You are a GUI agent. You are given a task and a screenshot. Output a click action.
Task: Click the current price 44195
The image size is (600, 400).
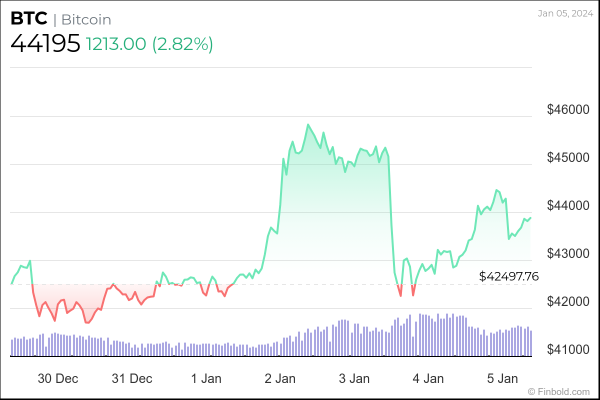(44, 44)
